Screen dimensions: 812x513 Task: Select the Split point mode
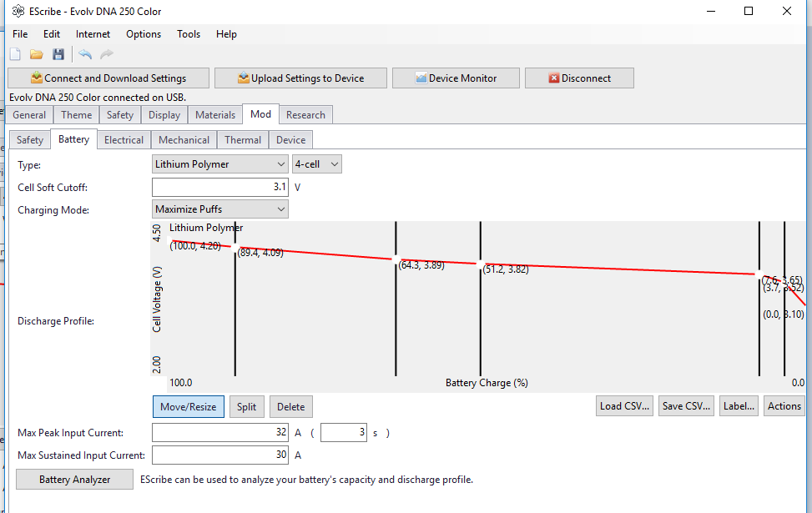[246, 406]
